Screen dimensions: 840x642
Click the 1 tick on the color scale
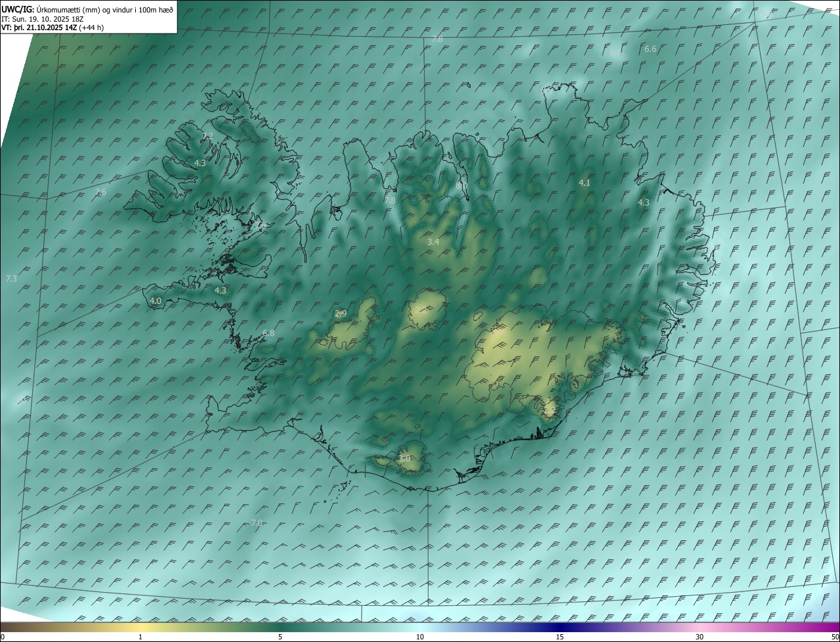[x=140, y=637]
